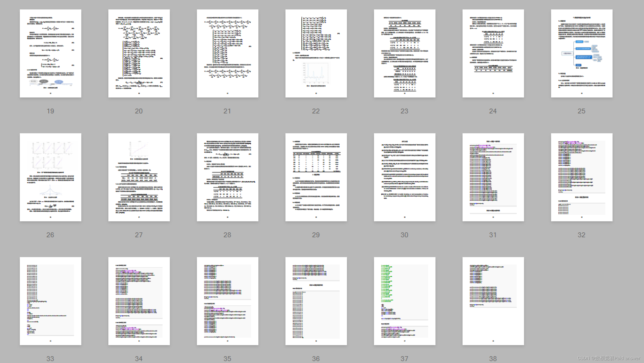The image size is (644, 363).
Task: Select page 33 thumbnail
Action: tap(50, 301)
